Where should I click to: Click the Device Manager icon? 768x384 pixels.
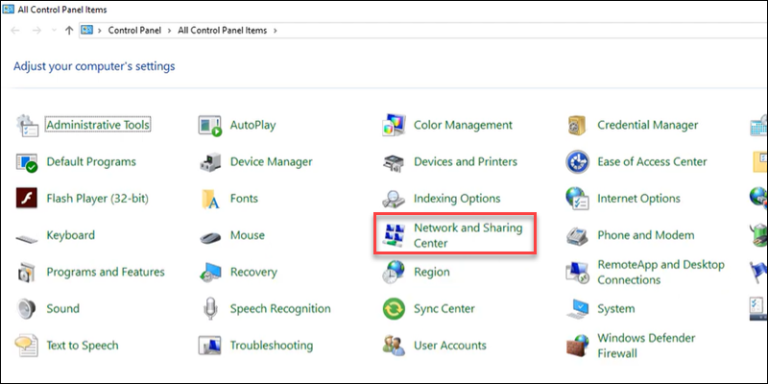tap(210, 162)
